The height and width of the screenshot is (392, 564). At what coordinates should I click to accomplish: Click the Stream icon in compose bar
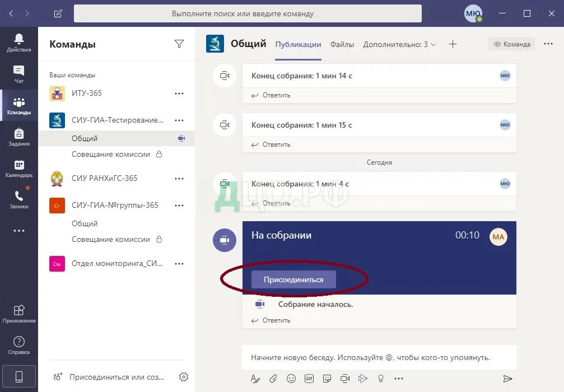tap(363, 379)
